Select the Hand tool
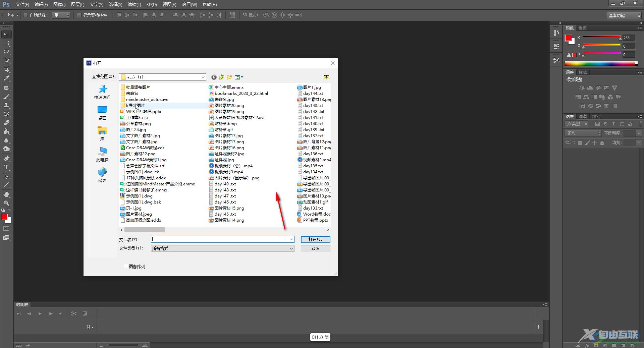The height and width of the screenshot is (348, 644). click(6, 194)
